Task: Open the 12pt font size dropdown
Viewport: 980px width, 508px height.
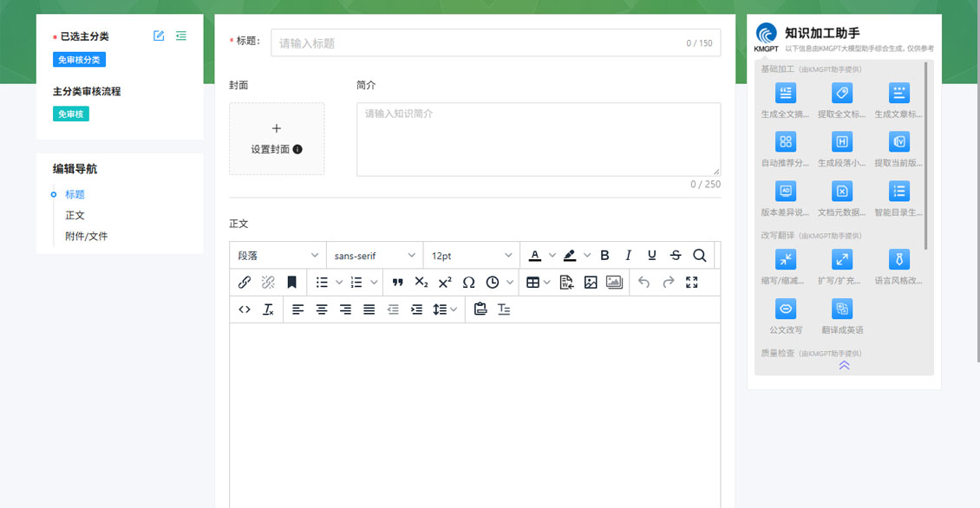Action: point(471,255)
